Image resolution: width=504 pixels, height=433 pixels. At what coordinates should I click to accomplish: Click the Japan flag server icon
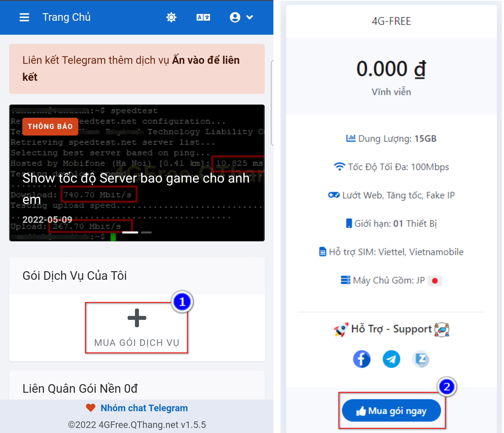435,281
